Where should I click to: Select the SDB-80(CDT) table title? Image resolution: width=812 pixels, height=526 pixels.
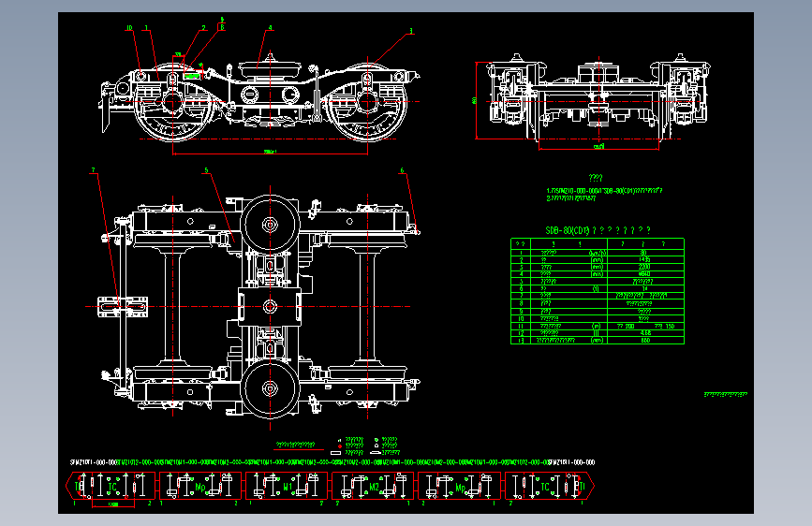[598, 230]
